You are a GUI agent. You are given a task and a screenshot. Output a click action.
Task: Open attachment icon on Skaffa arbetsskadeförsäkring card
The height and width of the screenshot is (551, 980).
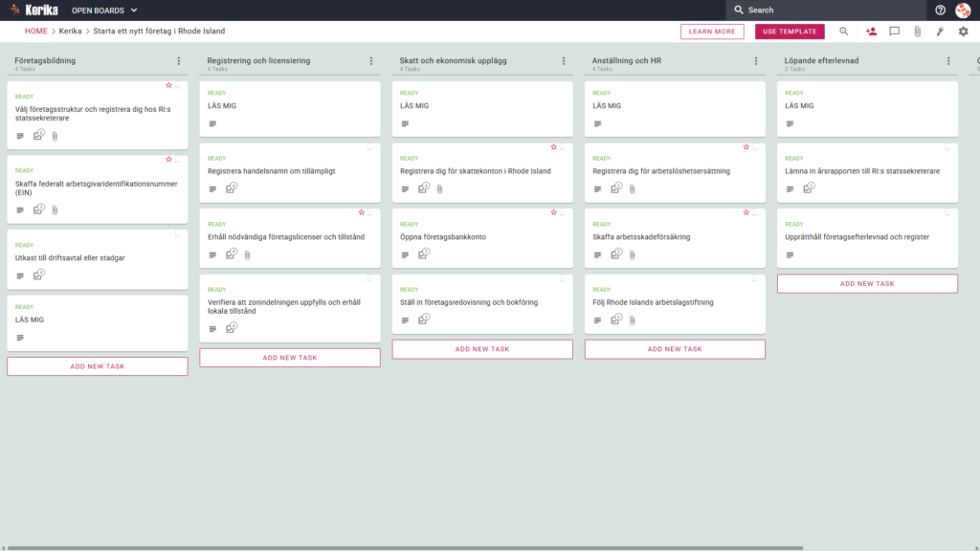pos(633,254)
